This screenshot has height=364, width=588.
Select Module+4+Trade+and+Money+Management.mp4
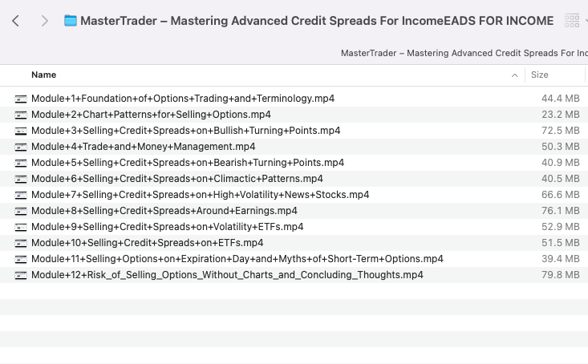coord(144,147)
